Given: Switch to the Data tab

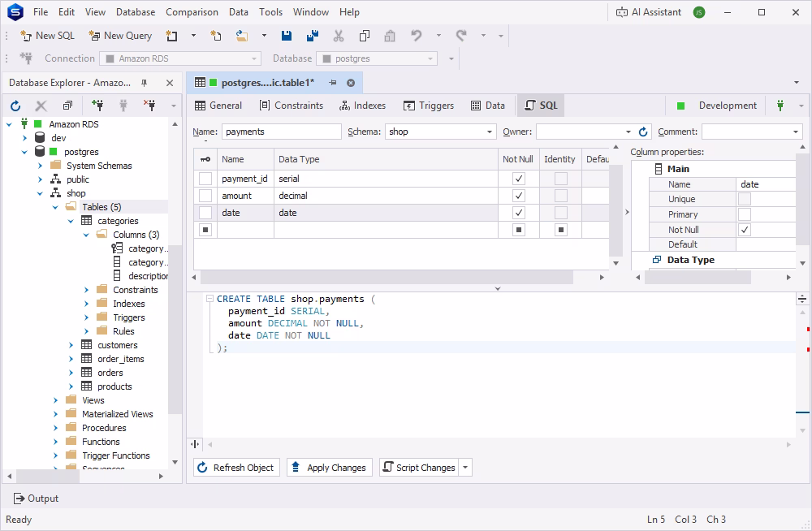Looking at the screenshot, I should 487,106.
